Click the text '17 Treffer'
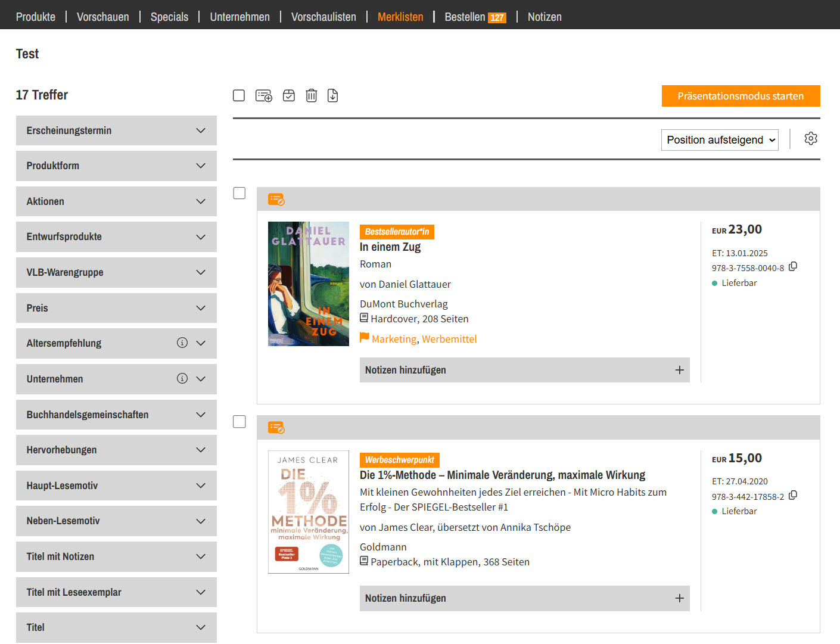This screenshot has width=840, height=644. 42,95
